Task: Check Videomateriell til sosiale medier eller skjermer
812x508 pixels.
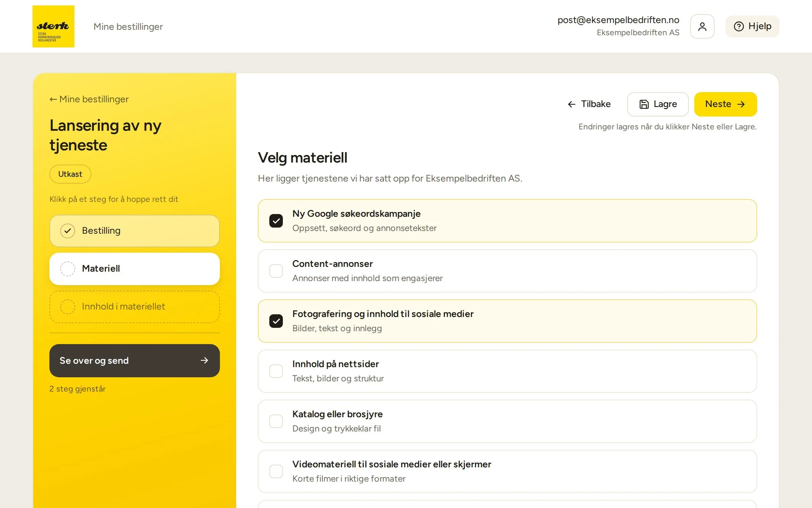Action: [276, 471]
